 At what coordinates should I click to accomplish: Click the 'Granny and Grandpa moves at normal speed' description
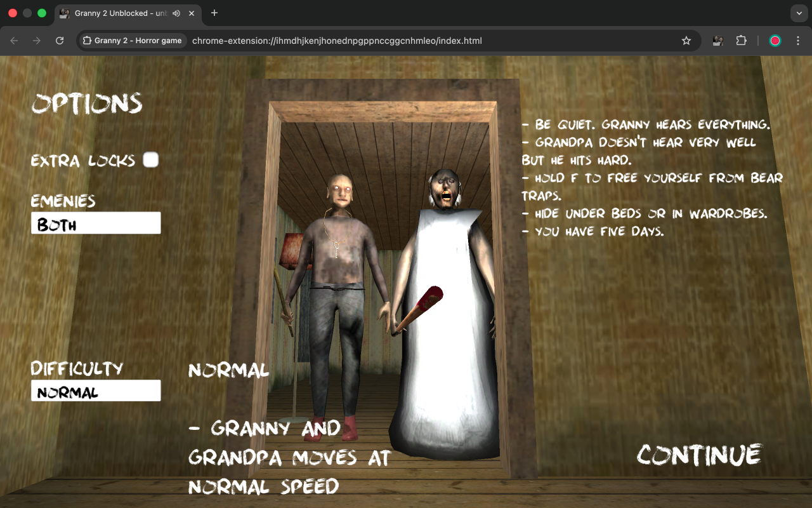click(x=289, y=457)
